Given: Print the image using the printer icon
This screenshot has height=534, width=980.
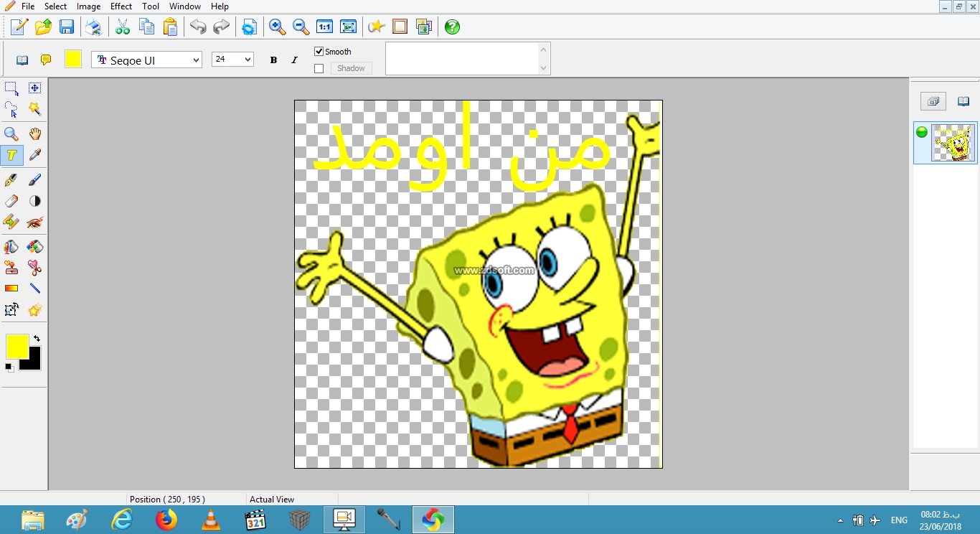Looking at the screenshot, I should point(93,27).
